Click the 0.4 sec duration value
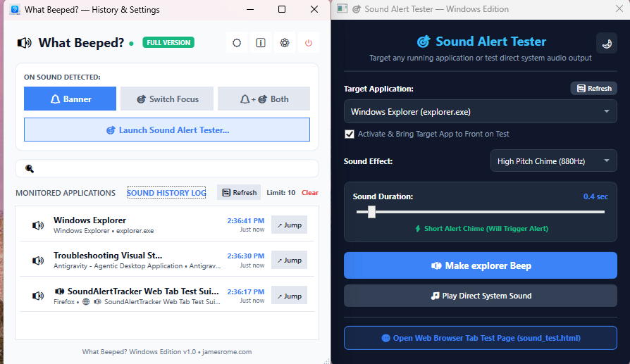 coord(595,196)
